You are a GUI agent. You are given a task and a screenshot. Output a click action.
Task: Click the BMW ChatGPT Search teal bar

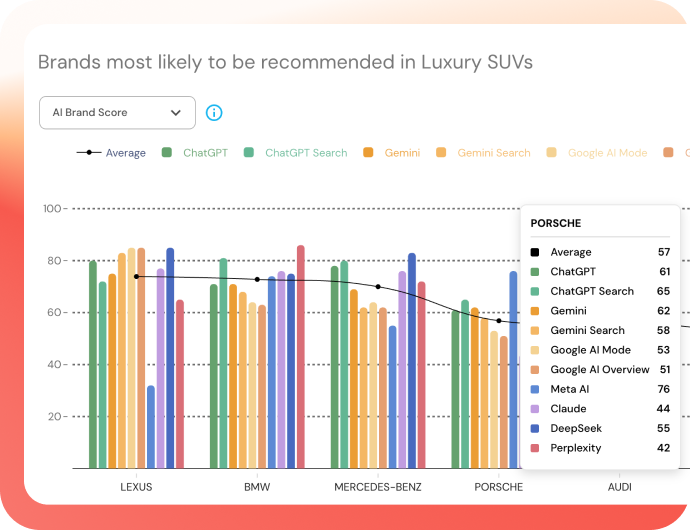(224, 363)
